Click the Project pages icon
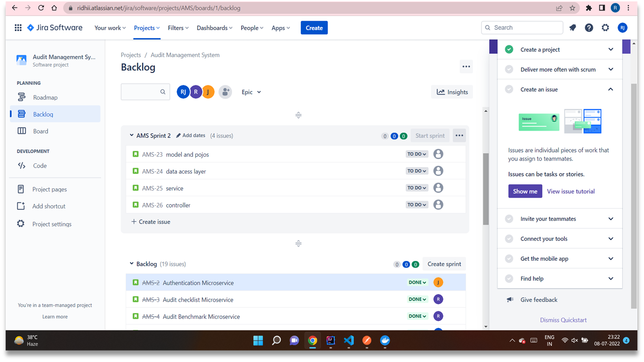Image resolution: width=644 pixels, height=362 pixels. [x=21, y=189]
